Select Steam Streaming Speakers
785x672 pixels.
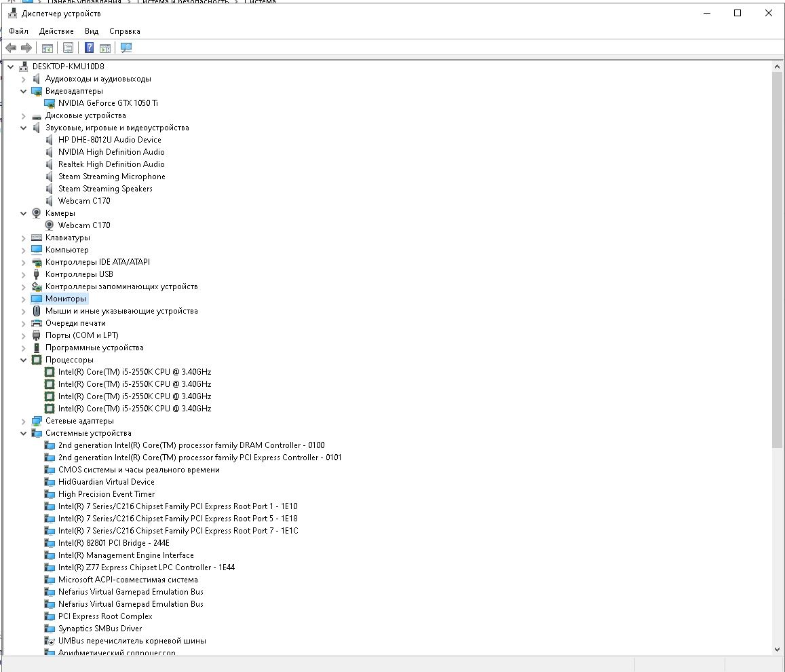(105, 189)
